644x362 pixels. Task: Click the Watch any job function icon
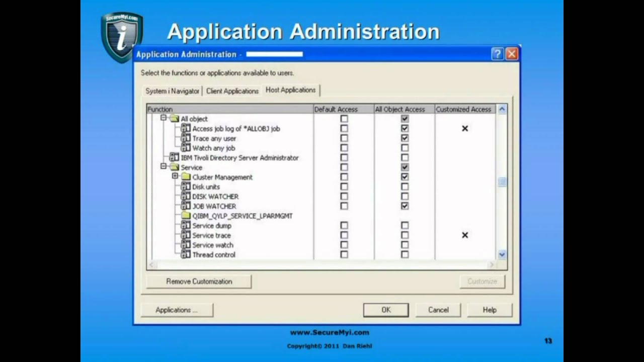click(186, 148)
